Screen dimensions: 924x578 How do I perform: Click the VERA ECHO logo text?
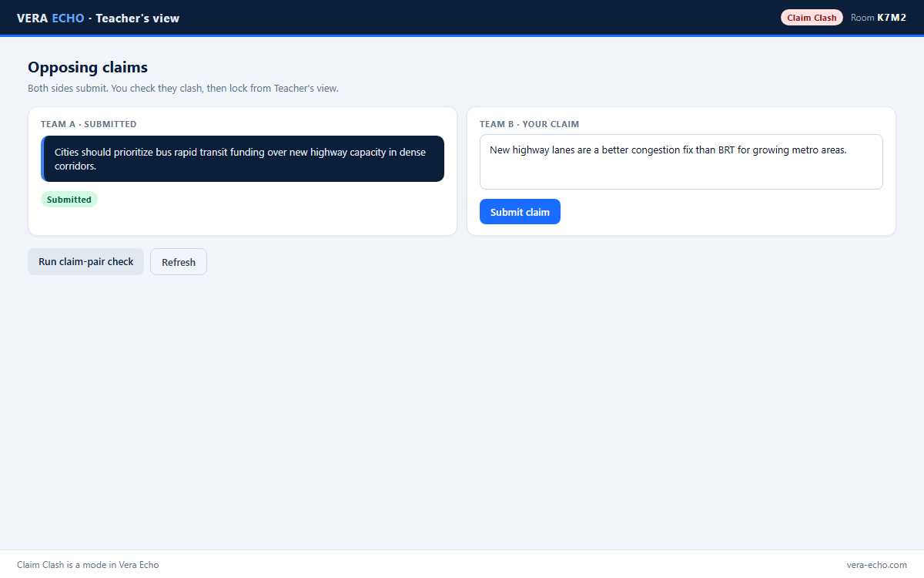(x=51, y=18)
